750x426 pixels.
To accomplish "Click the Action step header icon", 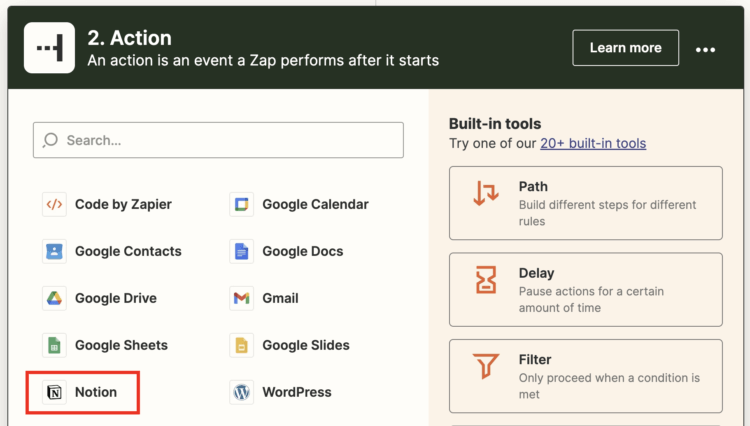I will pyautogui.click(x=48, y=48).
